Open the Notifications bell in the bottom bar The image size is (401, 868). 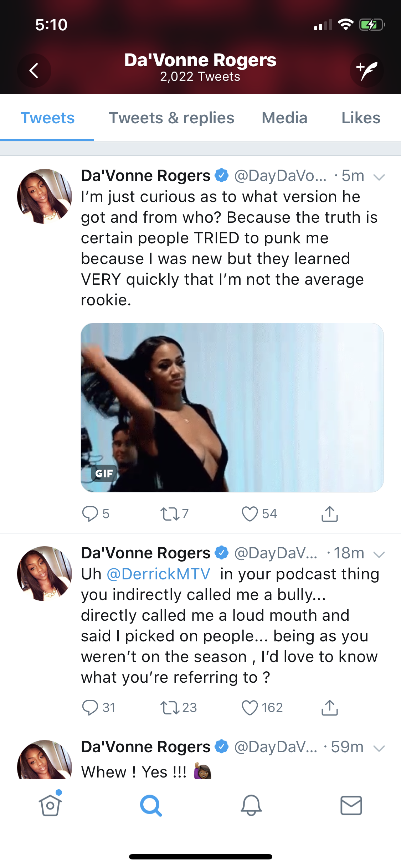tap(251, 805)
